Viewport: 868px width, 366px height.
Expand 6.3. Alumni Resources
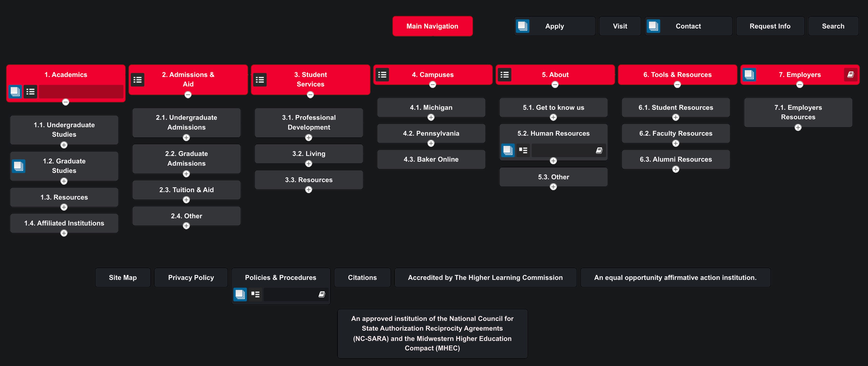(676, 169)
